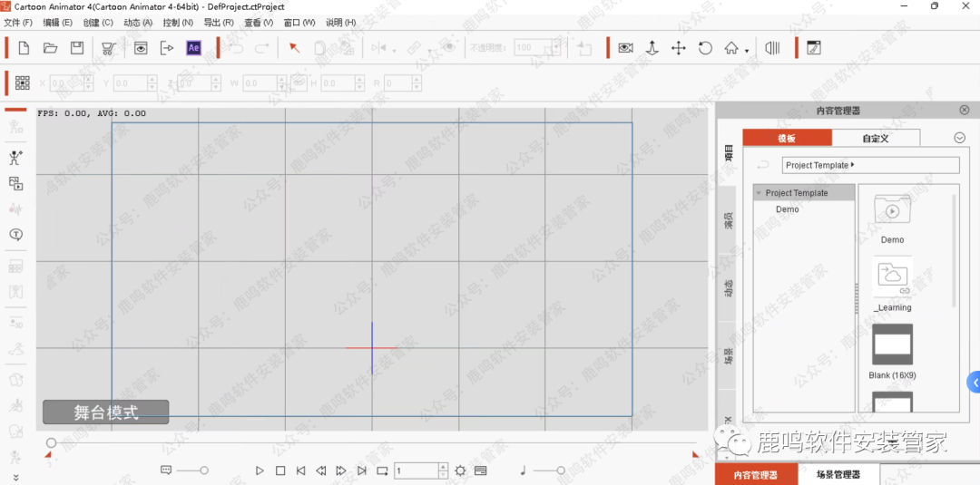980x485 pixels.
Task: Click the timeline settings gear icon
Action: tap(460, 470)
